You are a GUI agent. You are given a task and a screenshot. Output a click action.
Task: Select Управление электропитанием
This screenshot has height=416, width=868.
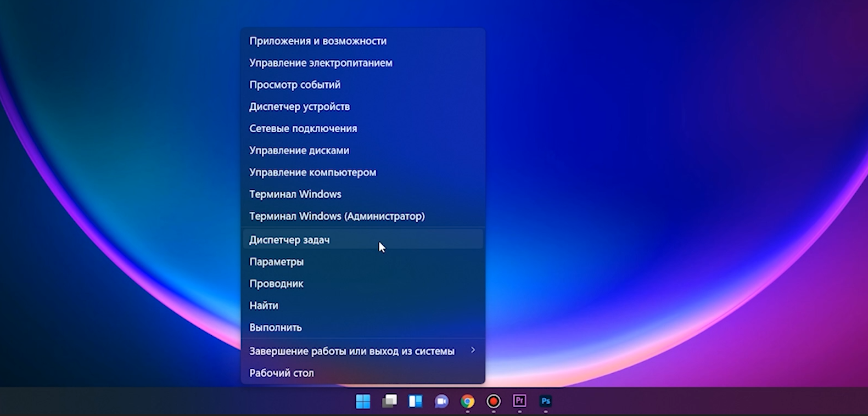coord(363,63)
